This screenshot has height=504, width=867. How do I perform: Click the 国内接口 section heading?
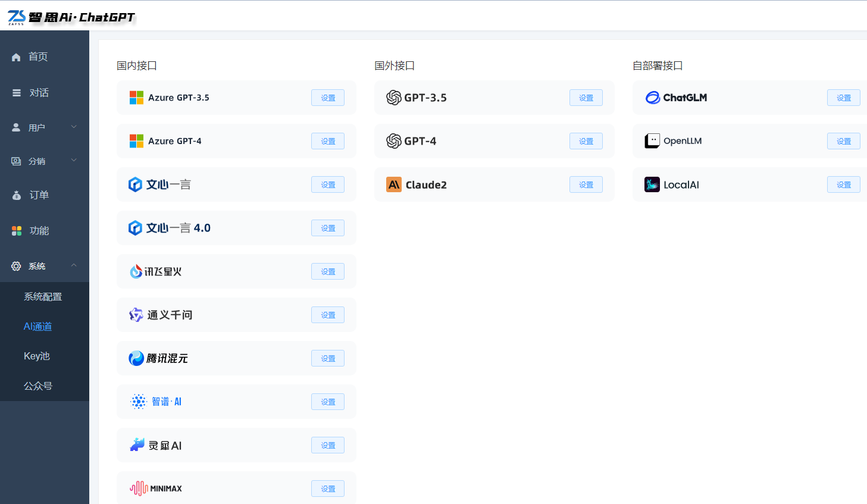(137, 65)
